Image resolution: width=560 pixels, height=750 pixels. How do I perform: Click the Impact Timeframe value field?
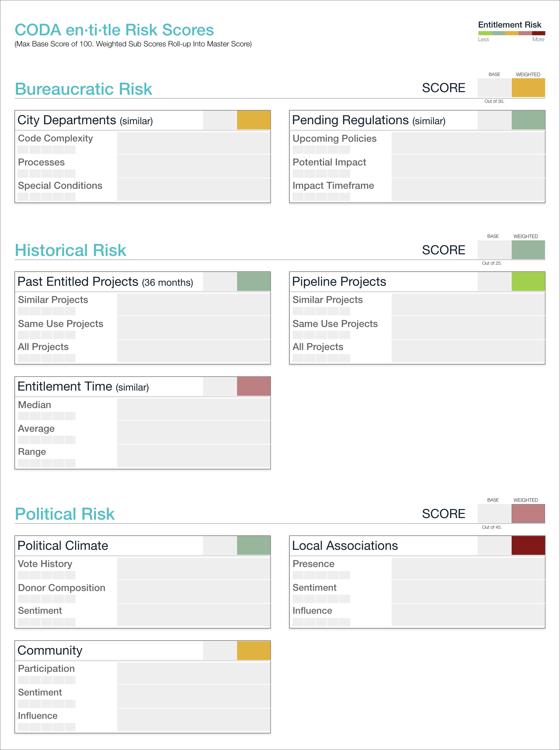(x=468, y=189)
